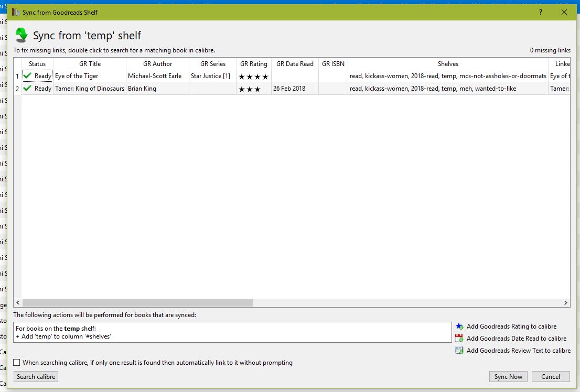Cancel the Goodreads sync dialog

pyautogui.click(x=551, y=376)
